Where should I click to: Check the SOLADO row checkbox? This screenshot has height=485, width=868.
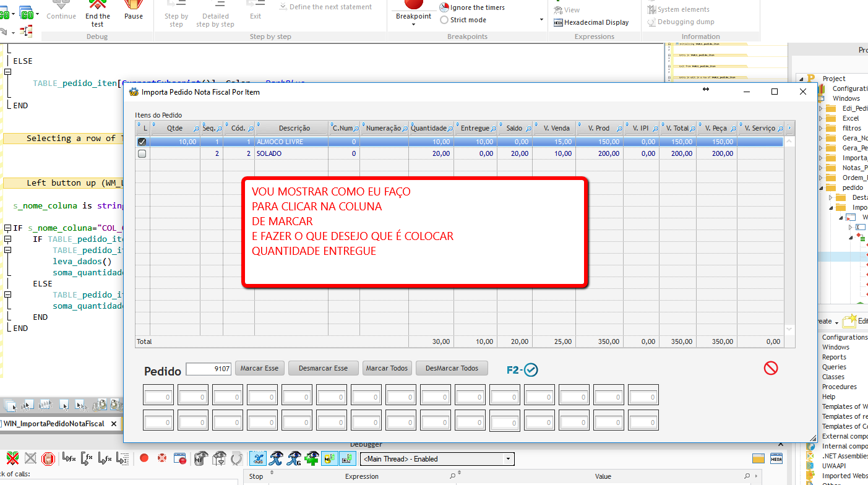[x=142, y=153]
